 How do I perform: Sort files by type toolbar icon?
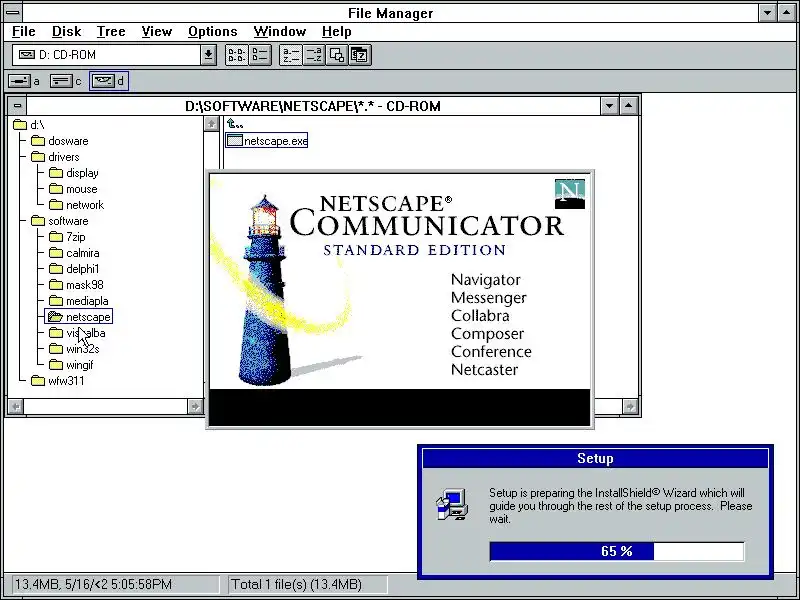tap(313, 55)
